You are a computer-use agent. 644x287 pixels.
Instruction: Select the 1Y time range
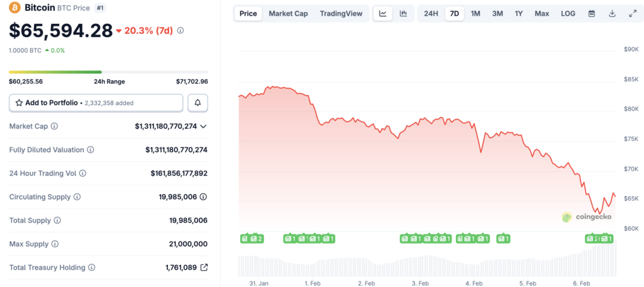coord(519,13)
